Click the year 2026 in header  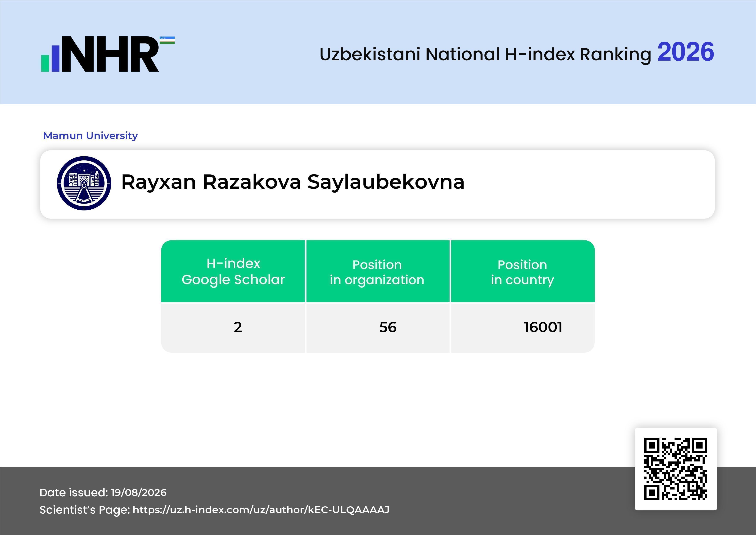tap(686, 52)
